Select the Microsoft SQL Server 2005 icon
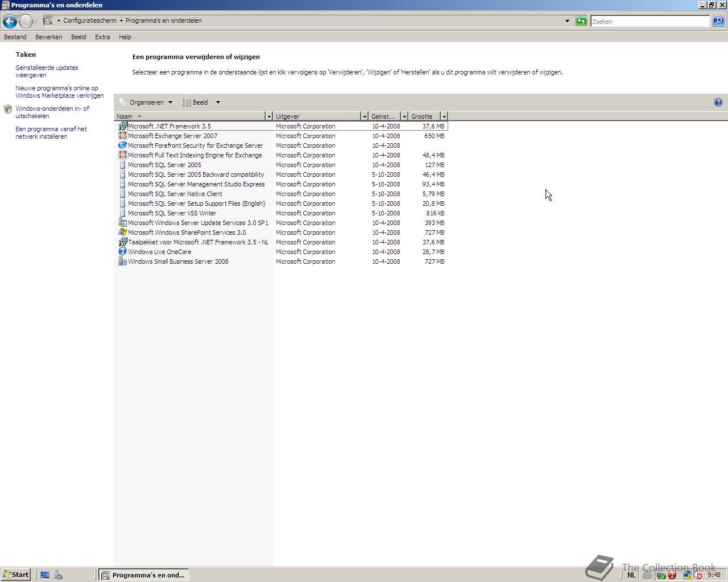Screen dimensions: 728x582 (122, 165)
